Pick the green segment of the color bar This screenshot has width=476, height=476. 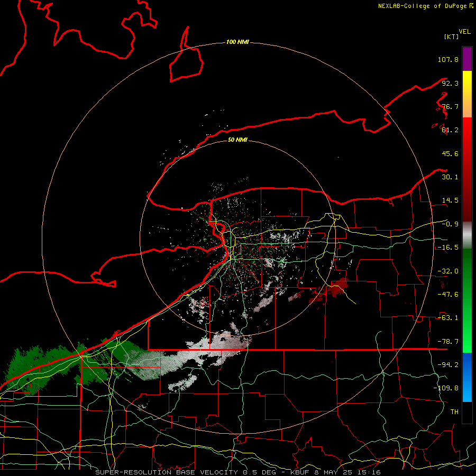(x=467, y=300)
